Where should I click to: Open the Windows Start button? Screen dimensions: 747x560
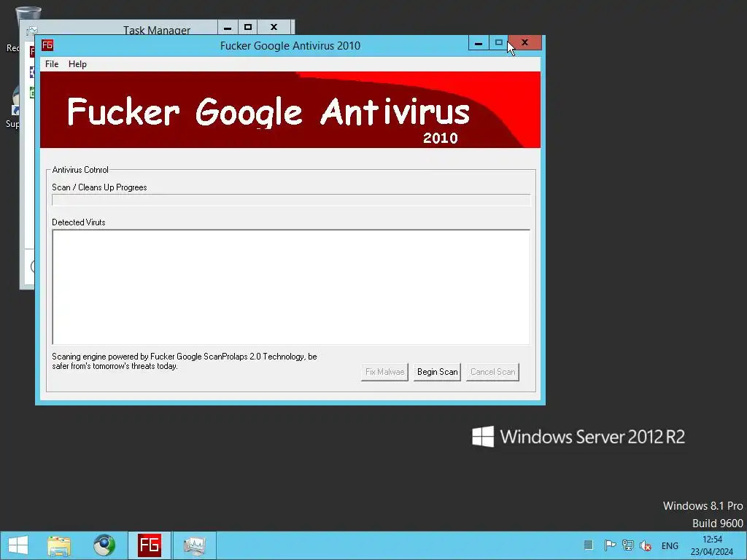tap(18, 545)
